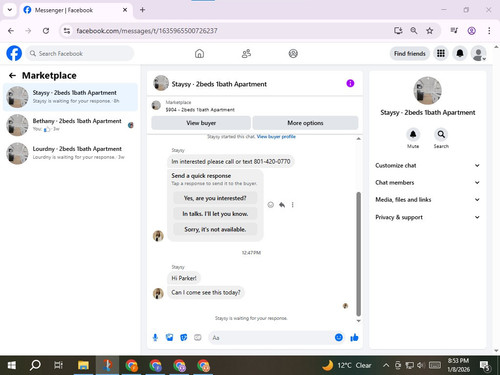Click the Hi Parker! message
500x375 pixels.
(184, 278)
